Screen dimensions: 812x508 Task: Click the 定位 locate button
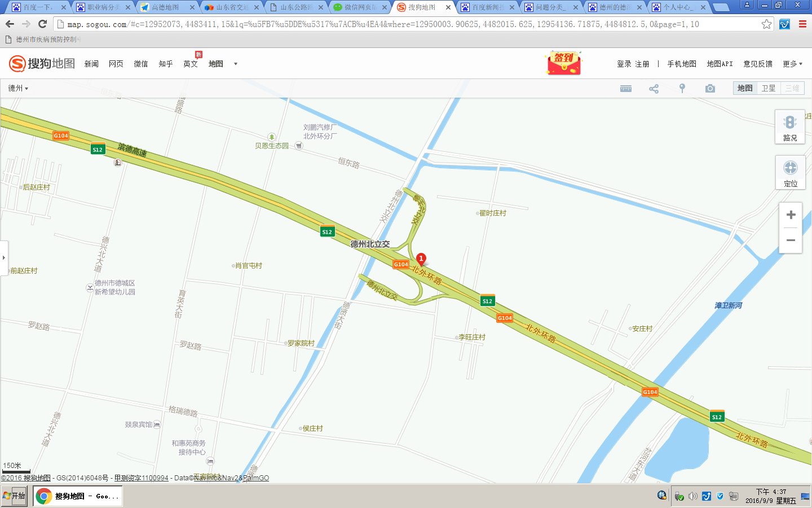tap(790, 173)
